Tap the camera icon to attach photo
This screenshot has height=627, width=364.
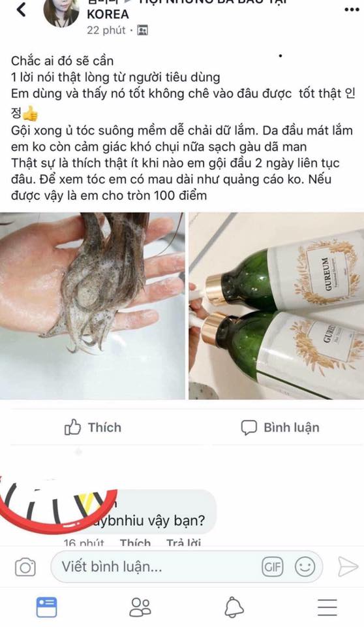click(x=25, y=567)
